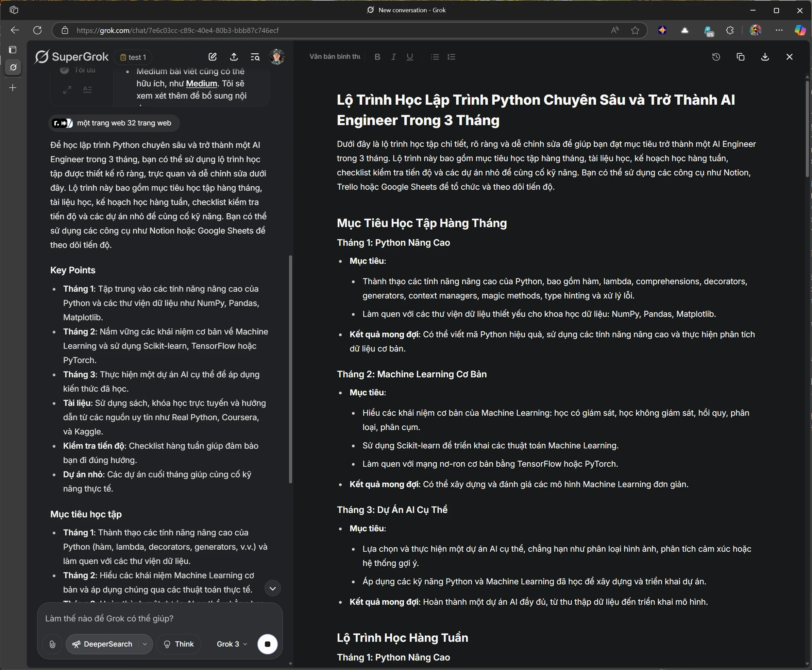
Task: Click the document title 'Lộ Trình Học Lập Trình Python'
Action: point(536,110)
